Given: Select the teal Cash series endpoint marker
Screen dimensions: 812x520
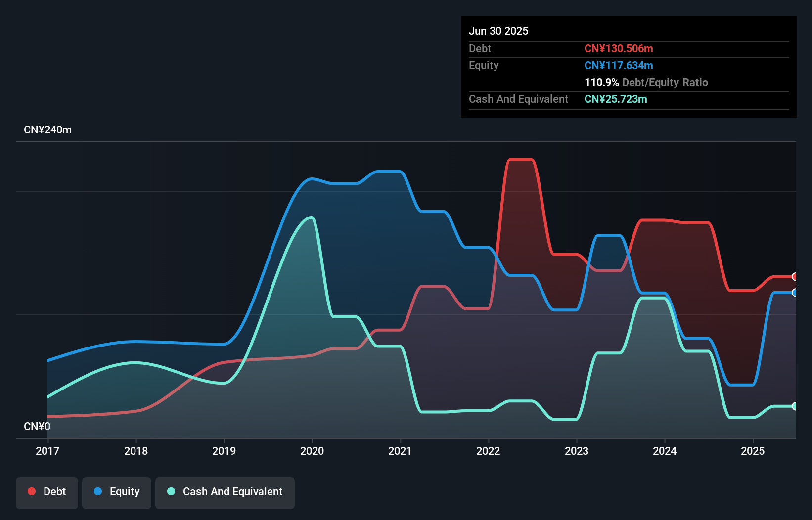Looking at the screenshot, I should pos(795,407).
